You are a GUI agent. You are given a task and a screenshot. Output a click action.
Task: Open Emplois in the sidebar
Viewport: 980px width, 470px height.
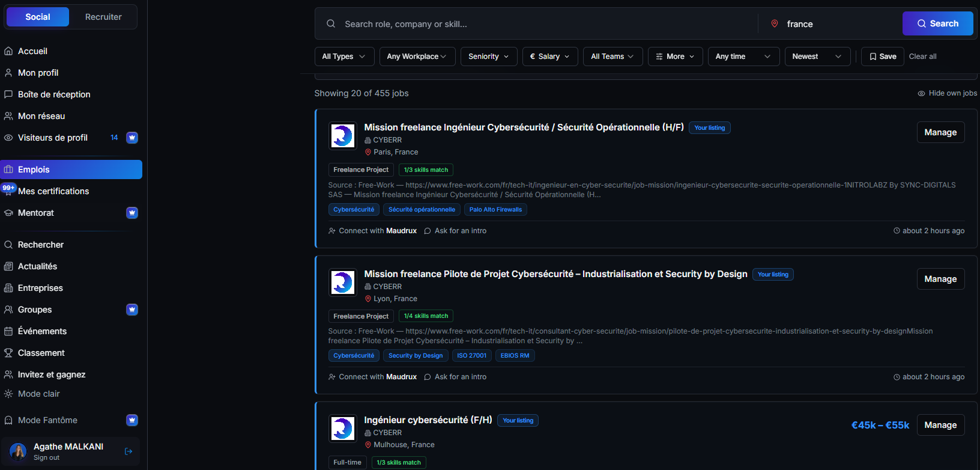[71, 169]
